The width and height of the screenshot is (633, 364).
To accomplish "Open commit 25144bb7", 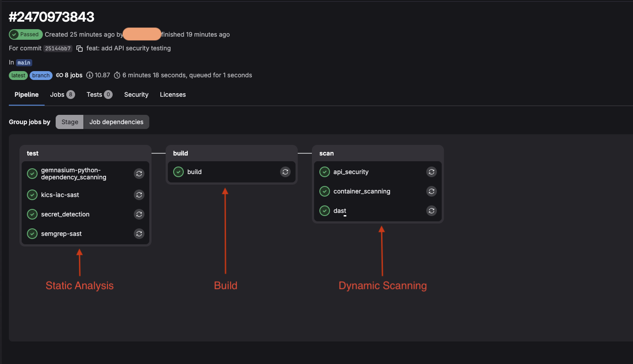I will (58, 48).
